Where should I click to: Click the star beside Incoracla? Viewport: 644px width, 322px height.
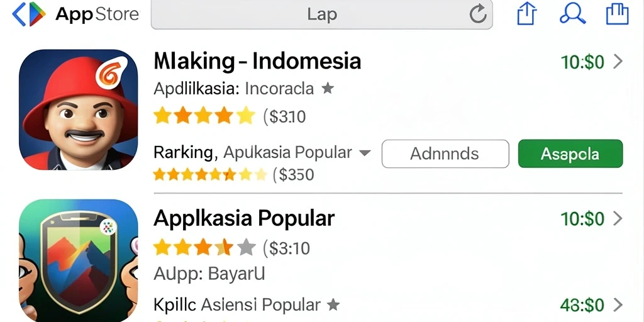[x=327, y=88]
